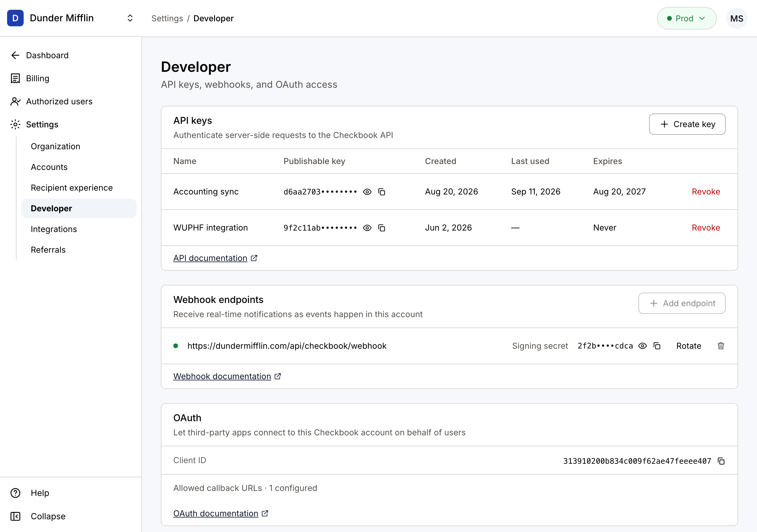Delete the dundermifflin webhook endpoint
Screen dimensions: 757x532
(x=721, y=346)
